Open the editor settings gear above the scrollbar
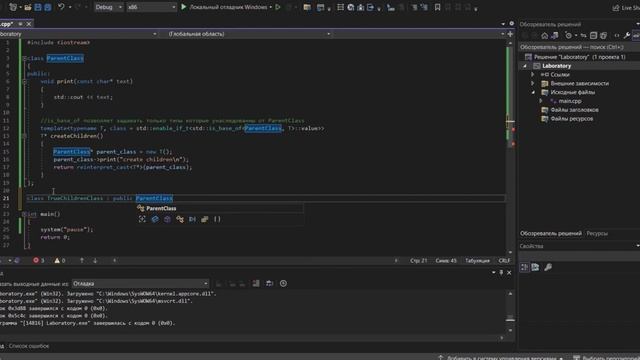This screenshot has width=640, height=360. click(x=511, y=24)
